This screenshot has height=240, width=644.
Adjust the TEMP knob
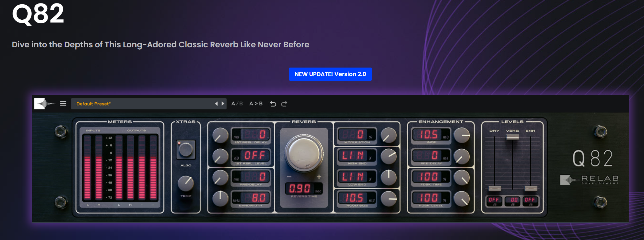[x=186, y=184]
